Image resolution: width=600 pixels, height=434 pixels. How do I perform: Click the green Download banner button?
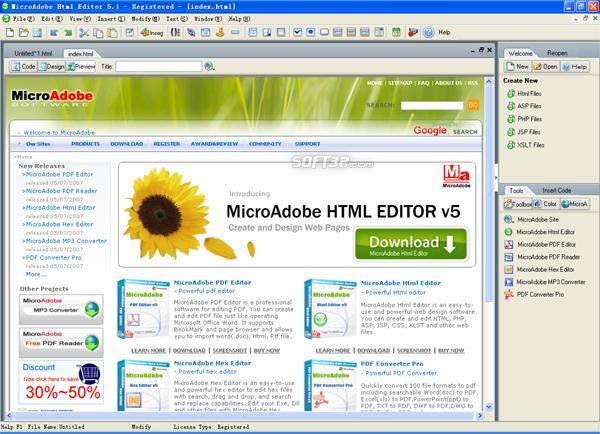pyautogui.click(x=411, y=245)
